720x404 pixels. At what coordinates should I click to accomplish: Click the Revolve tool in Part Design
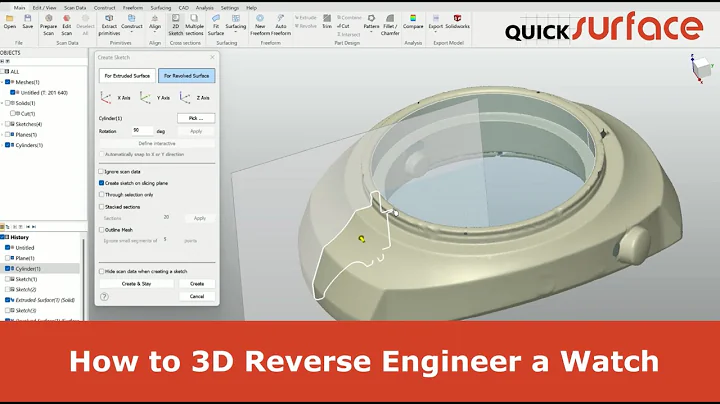(x=306, y=26)
